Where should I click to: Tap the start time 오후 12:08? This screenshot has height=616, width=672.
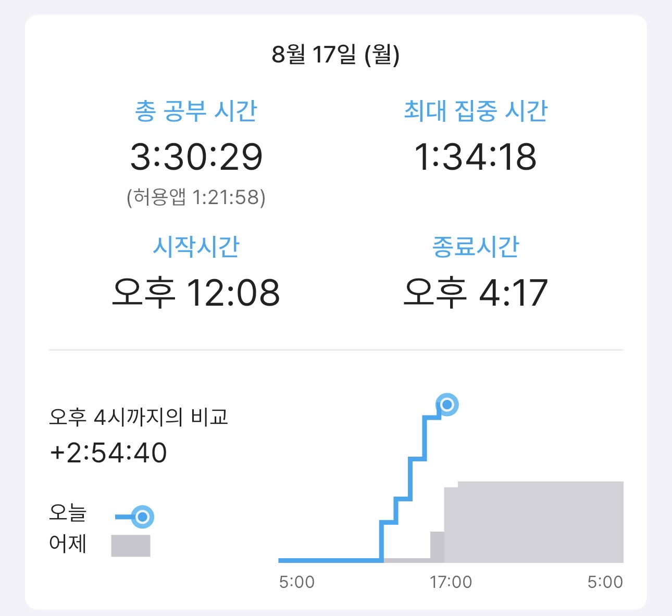pos(196,292)
